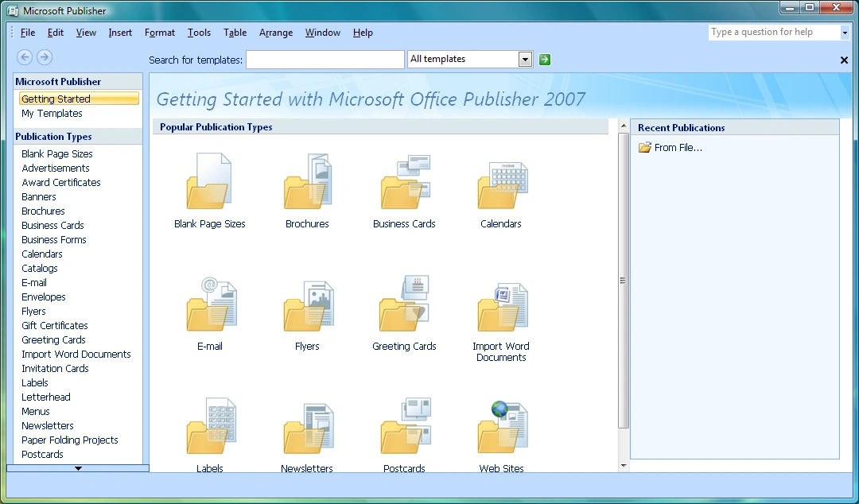Select Flyers in the sidebar list
859x504 pixels.
coord(33,311)
